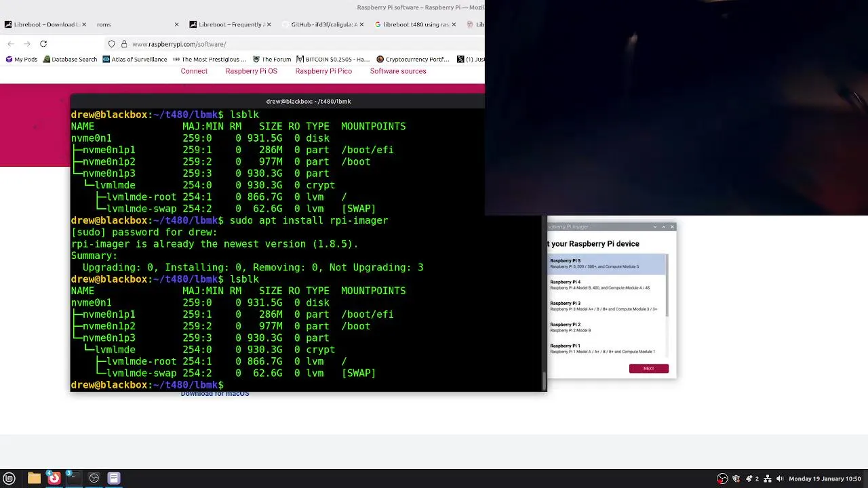This screenshot has height=488, width=868.
Task: Click the padlock site info icon
Action: click(124, 44)
